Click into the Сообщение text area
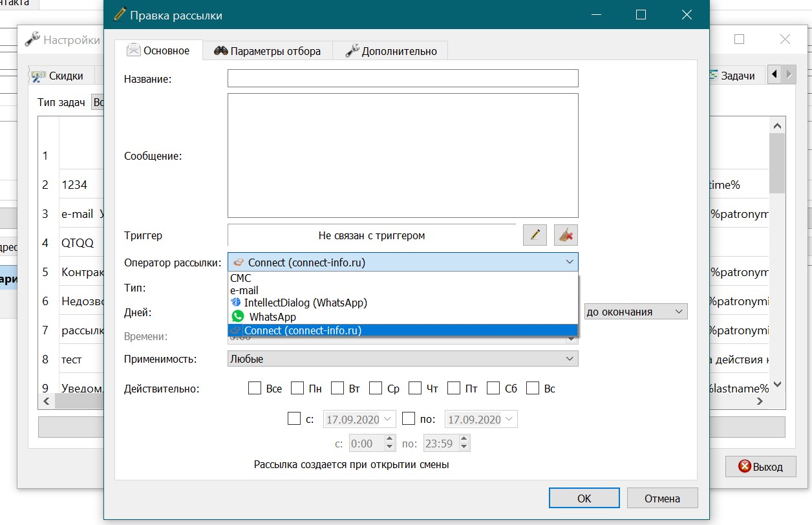This screenshot has width=812, height=525. tap(403, 155)
